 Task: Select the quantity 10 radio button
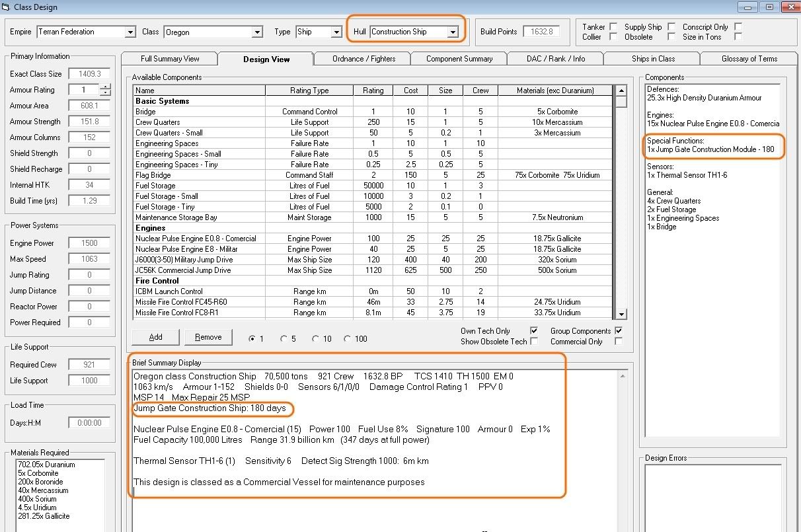[315, 338]
